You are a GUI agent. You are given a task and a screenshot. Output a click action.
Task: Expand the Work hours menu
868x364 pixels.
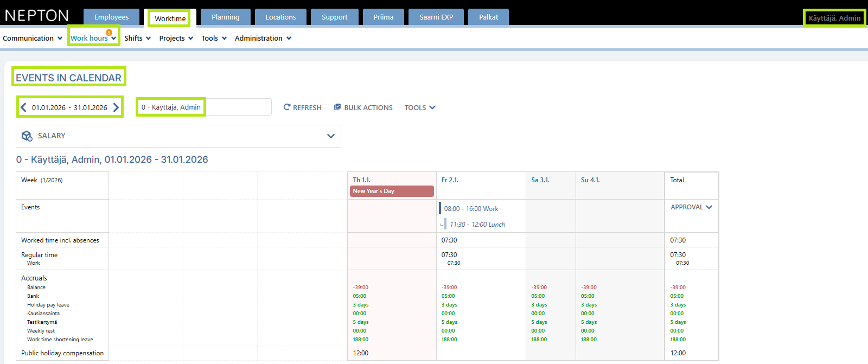pos(93,39)
